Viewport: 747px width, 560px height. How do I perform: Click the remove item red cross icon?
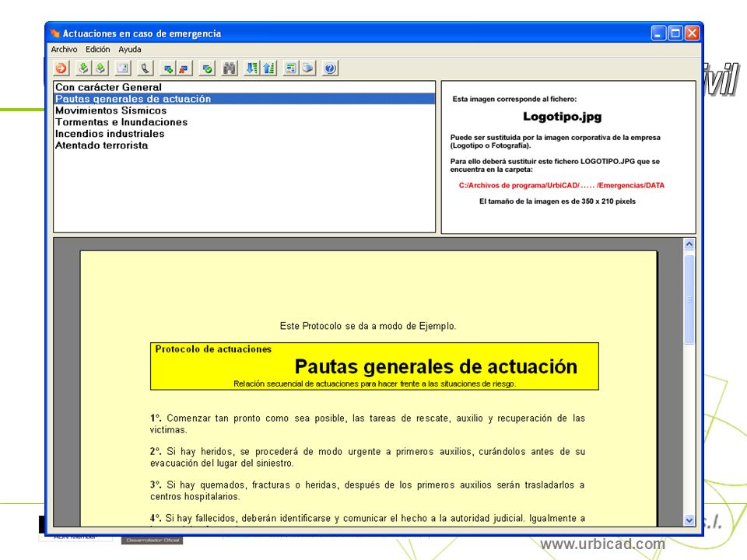pos(184,68)
